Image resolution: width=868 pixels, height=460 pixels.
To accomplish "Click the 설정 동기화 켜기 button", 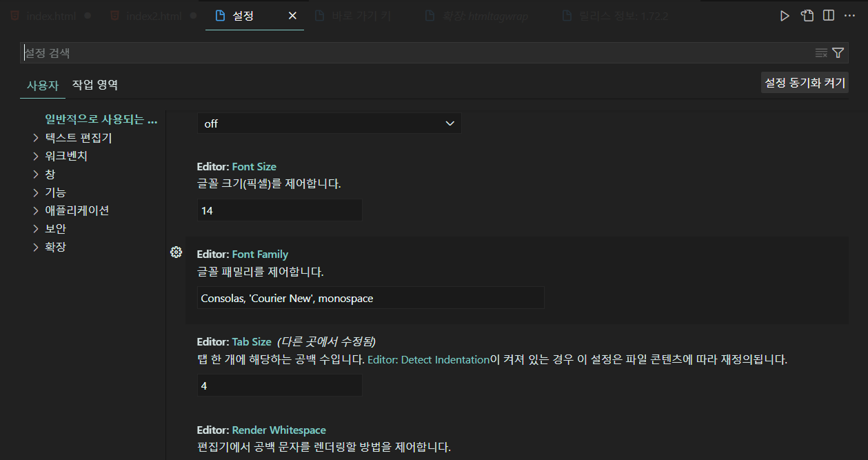I will [x=805, y=83].
